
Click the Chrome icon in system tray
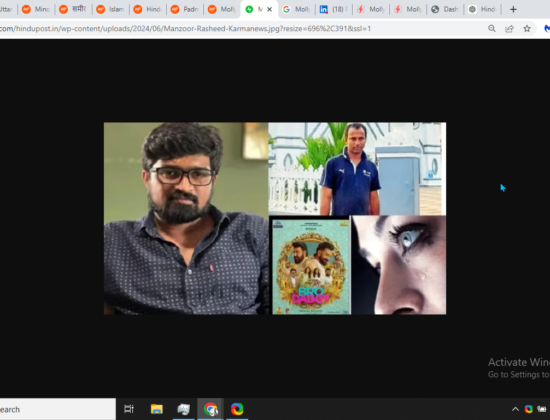click(529, 409)
